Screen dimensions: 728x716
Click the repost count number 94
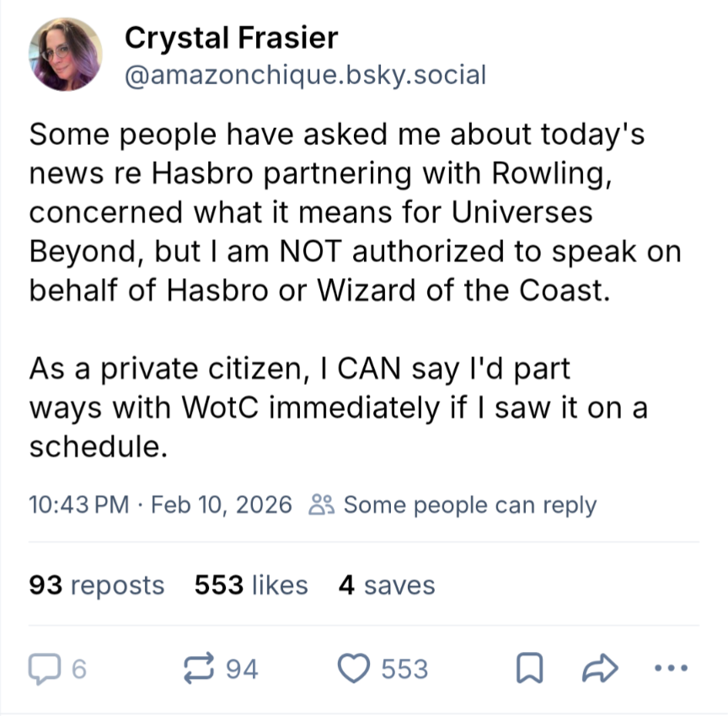point(242,669)
